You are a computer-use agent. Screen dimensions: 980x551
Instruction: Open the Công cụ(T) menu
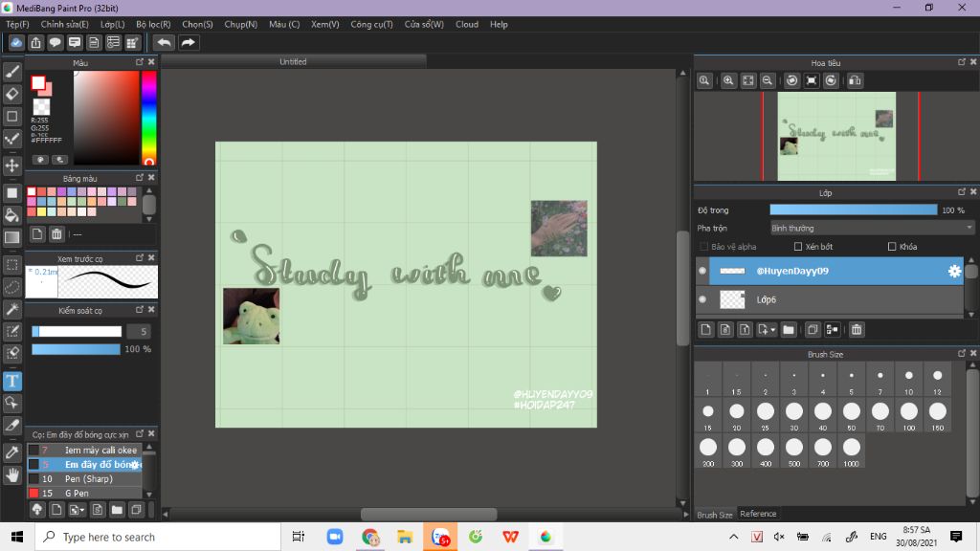click(x=371, y=24)
